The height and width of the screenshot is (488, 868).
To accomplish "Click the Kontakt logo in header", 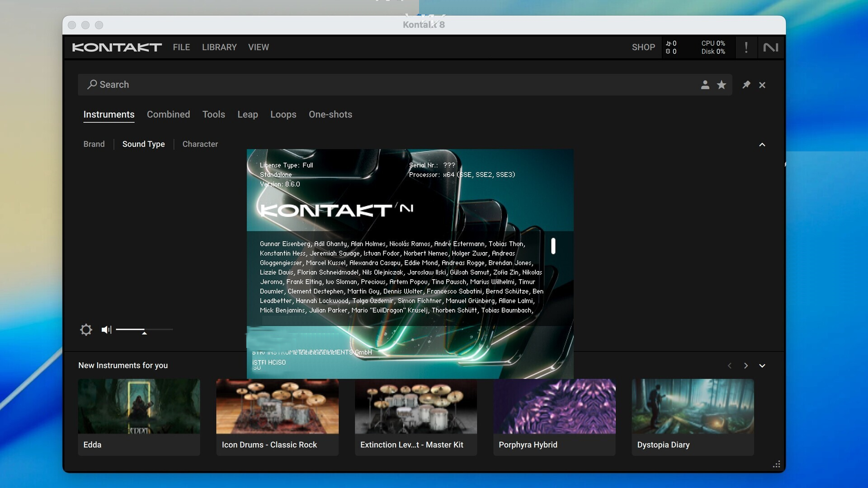I will tap(117, 47).
